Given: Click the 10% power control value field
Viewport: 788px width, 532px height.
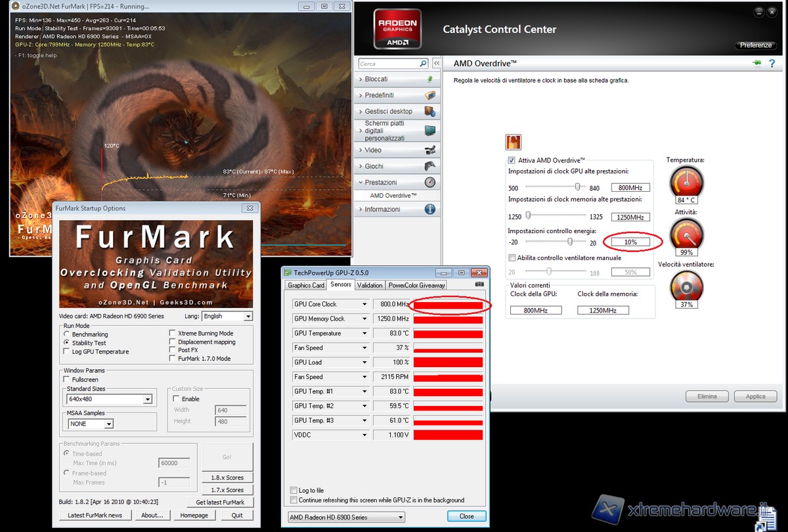Looking at the screenshot, I should tap(630, 242).
